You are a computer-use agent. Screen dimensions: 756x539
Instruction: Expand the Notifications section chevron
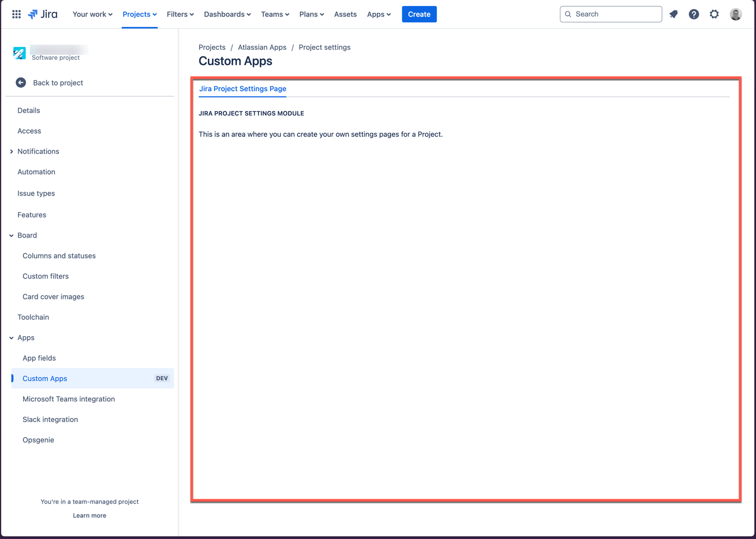pyautogui.click(x=11, y=152)
